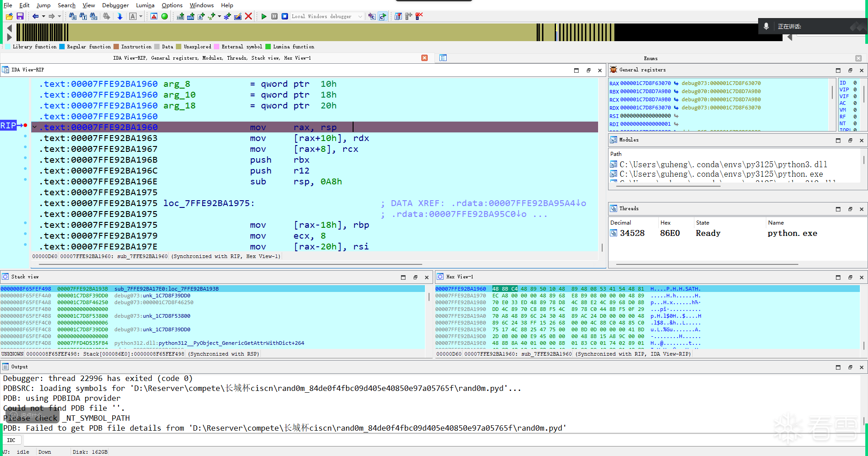Click the Enums tab

click(x=650, y=58)
